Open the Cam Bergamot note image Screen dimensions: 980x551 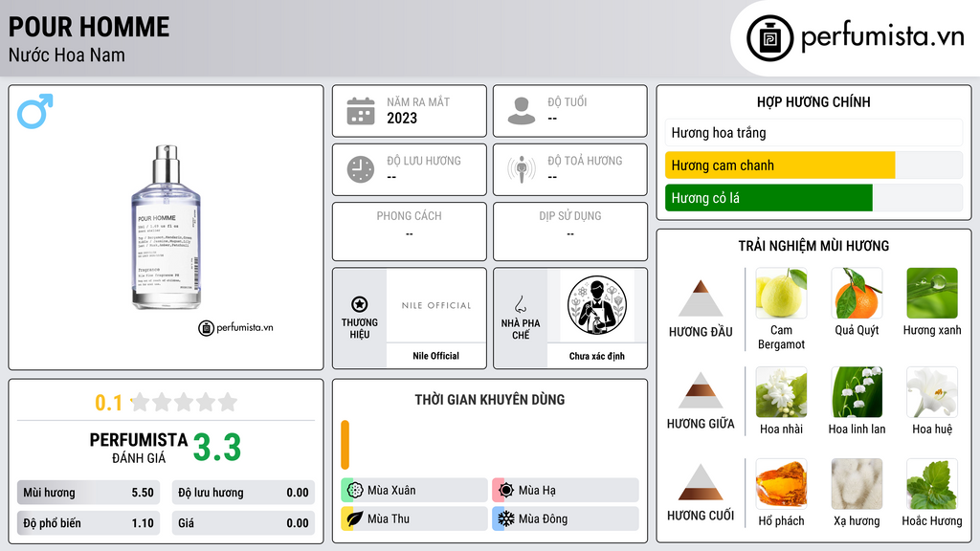tap(781, 293)
